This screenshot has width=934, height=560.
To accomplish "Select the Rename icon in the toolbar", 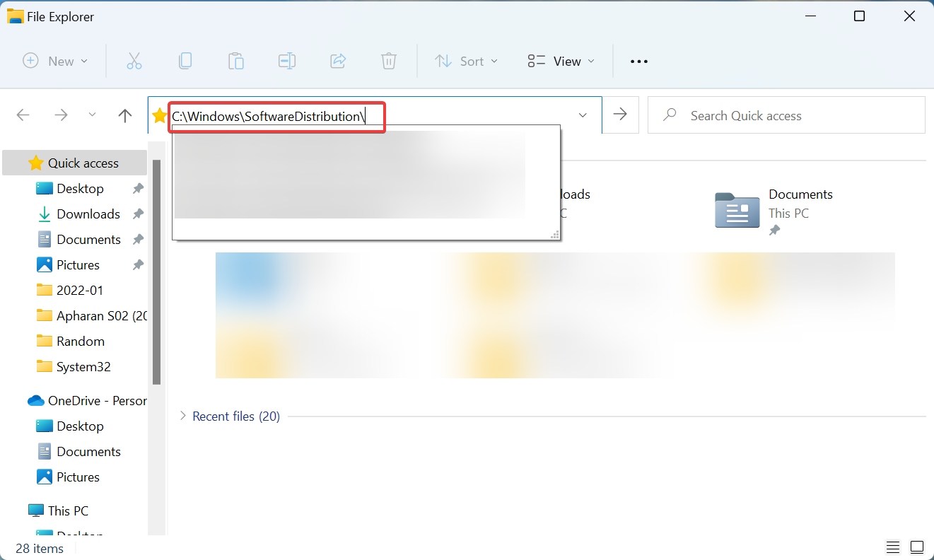I will point(287,61).
